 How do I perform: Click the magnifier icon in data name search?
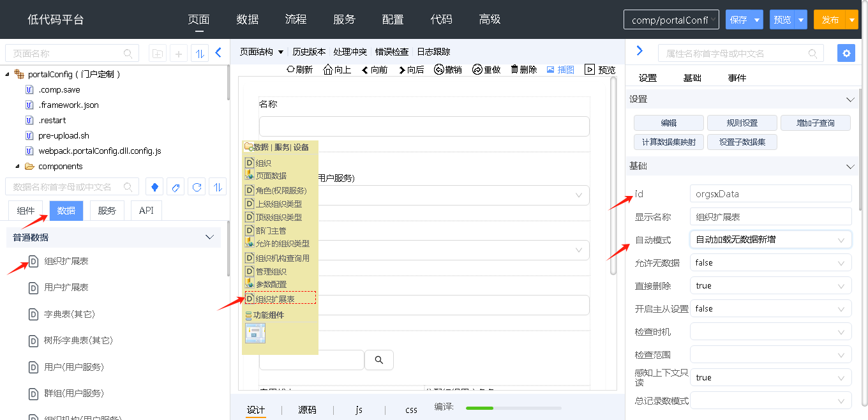[x=128, y=187]
